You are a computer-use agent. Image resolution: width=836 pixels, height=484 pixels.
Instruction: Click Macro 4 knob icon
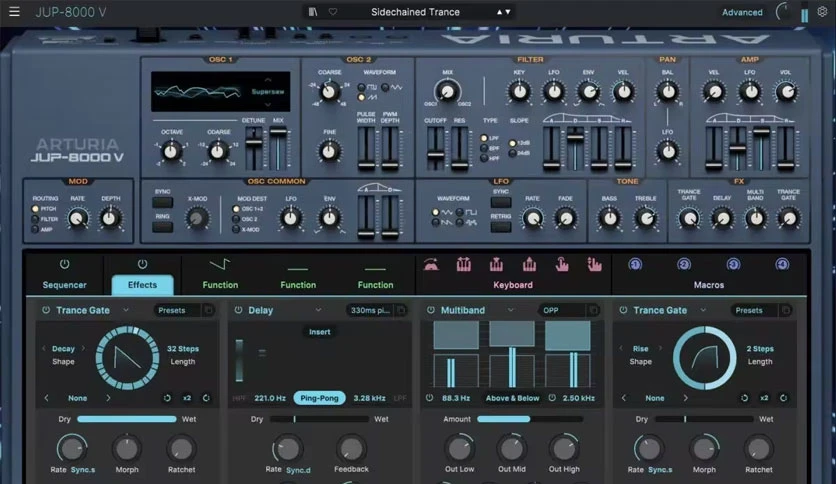click(x=782, y=264)
